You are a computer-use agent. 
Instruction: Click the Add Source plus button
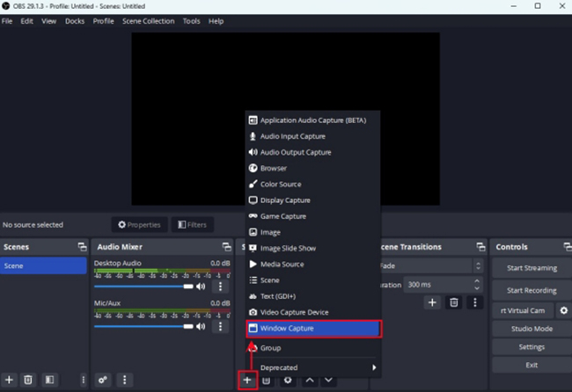247,380
